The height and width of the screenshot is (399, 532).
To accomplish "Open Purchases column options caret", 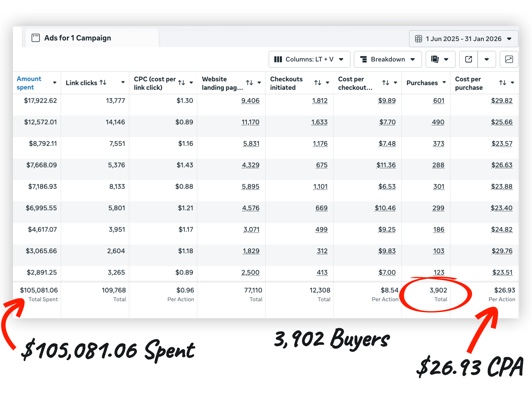I will pyautogui.click(x=444, y=83).
